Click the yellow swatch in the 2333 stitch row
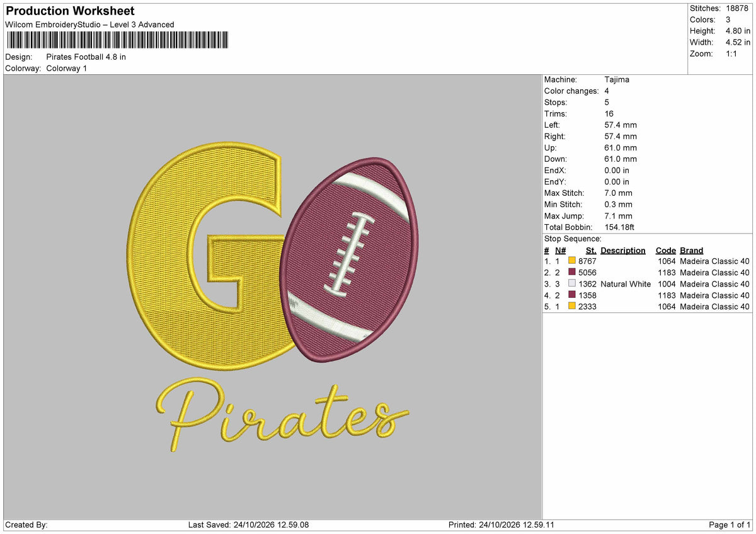 [x=572, y=307]
